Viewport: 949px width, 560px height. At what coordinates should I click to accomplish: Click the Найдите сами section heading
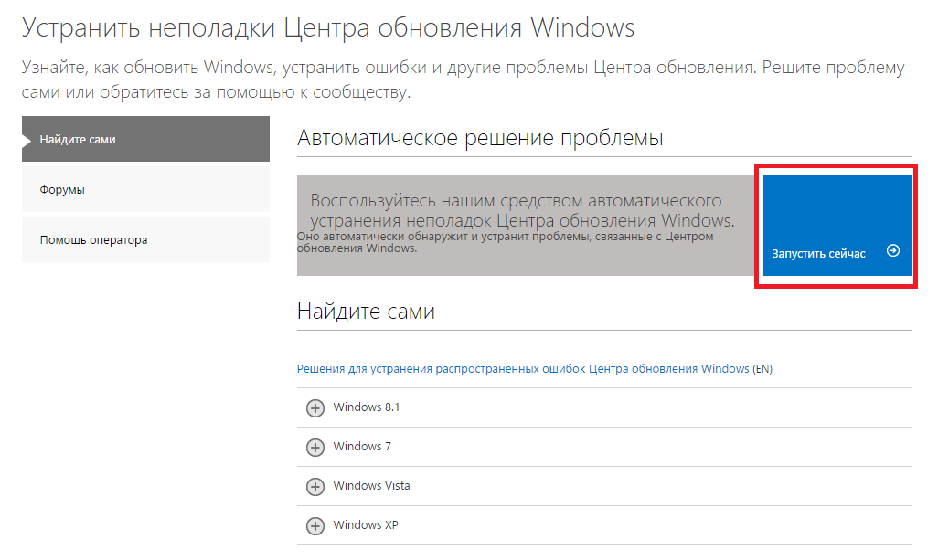pyautogui.click(x=366, y=311)
